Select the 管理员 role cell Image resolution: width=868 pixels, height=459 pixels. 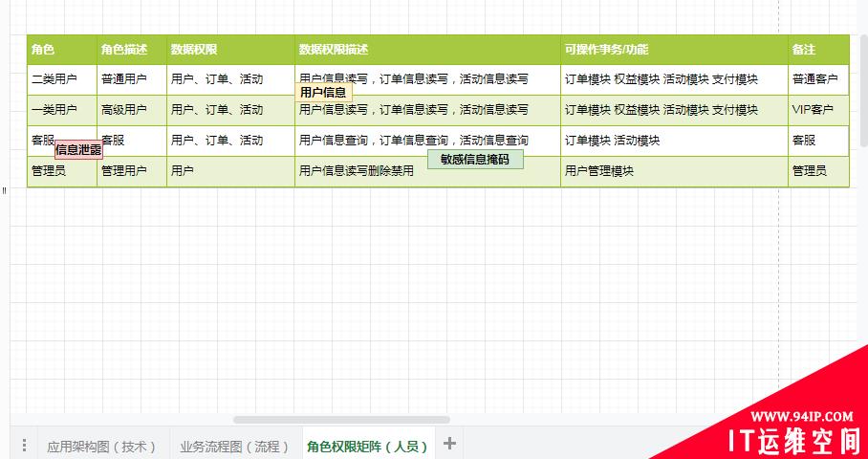click(x=62, y=171)
